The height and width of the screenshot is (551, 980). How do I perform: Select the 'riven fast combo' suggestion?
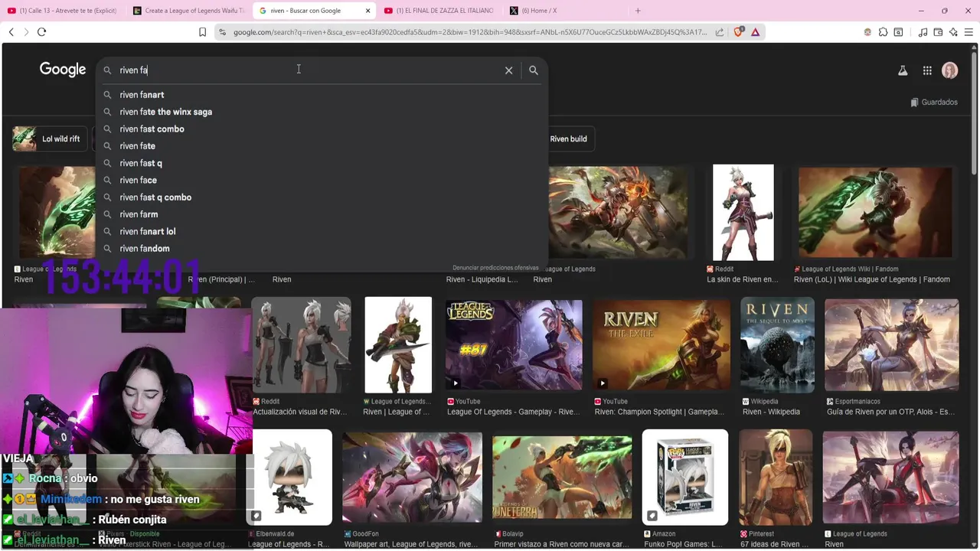point(322,129)
